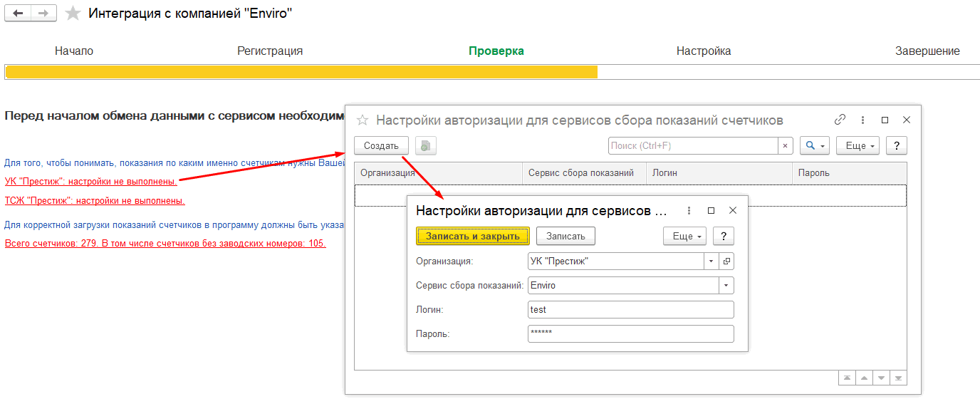Select the Начало wizard step
The image size is (980, 404).
coord(74,51)
